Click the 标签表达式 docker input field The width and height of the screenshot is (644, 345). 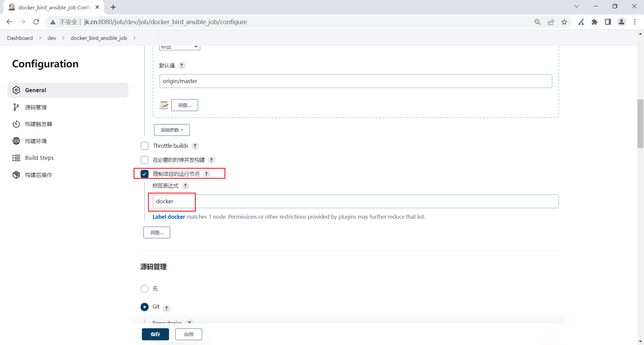[356, 201]
